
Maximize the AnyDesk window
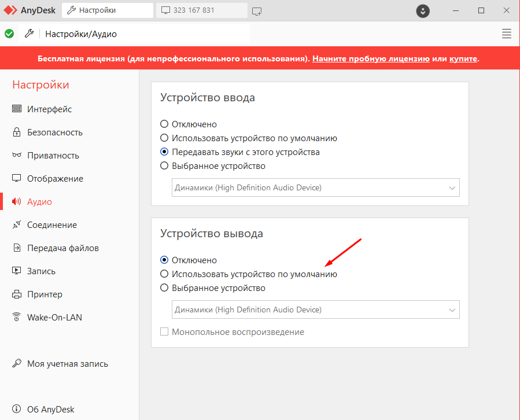point(481,10)
